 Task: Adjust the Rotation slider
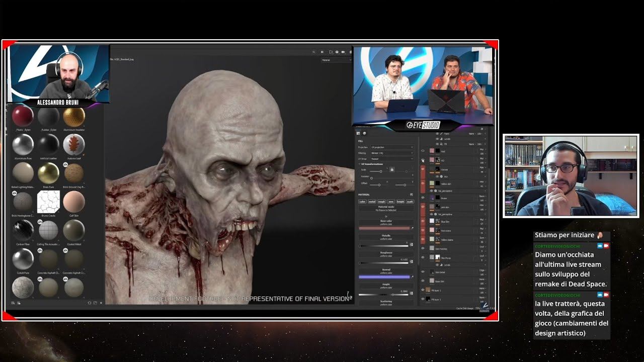[391, 178]
